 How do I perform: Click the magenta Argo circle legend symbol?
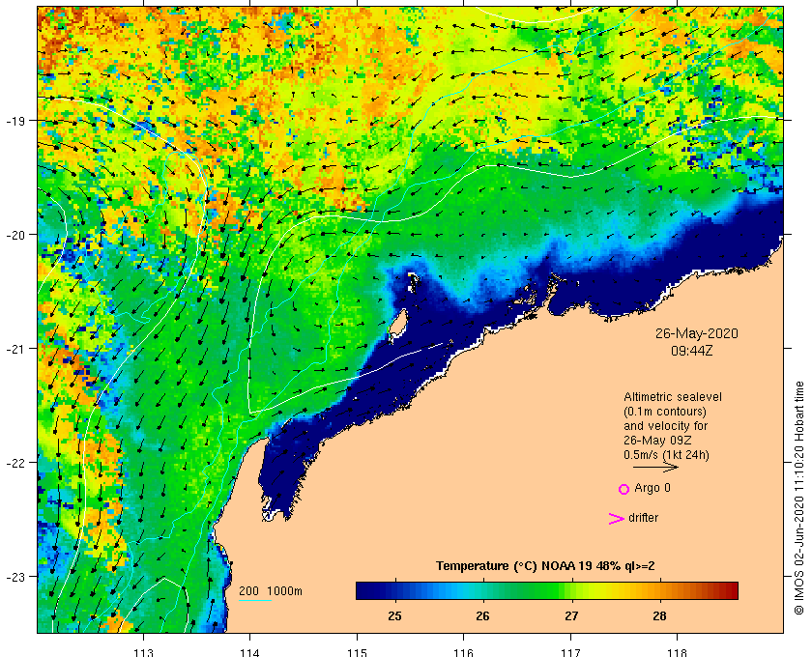[624, 489]
